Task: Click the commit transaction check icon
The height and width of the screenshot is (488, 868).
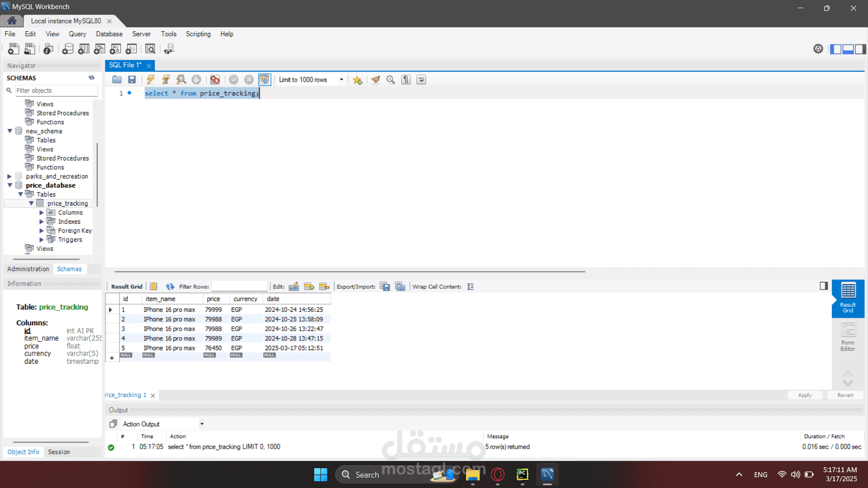Action: coord(234,80)
